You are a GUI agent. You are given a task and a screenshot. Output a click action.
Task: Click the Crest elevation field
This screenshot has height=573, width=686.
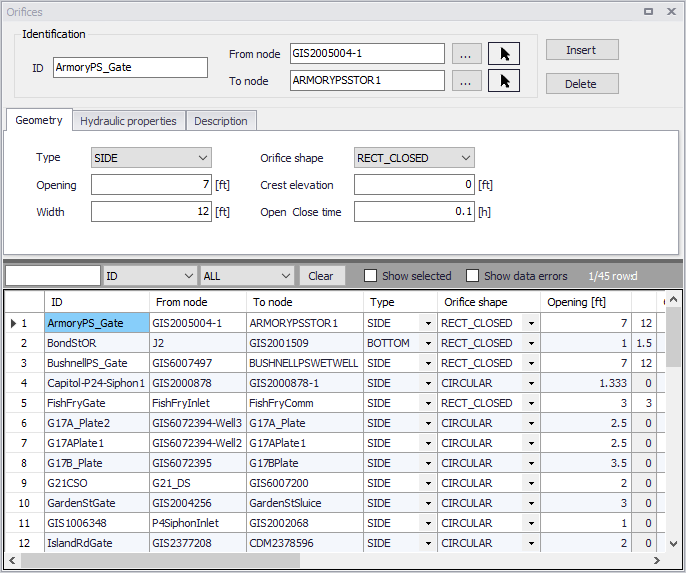tap(414, 185)
